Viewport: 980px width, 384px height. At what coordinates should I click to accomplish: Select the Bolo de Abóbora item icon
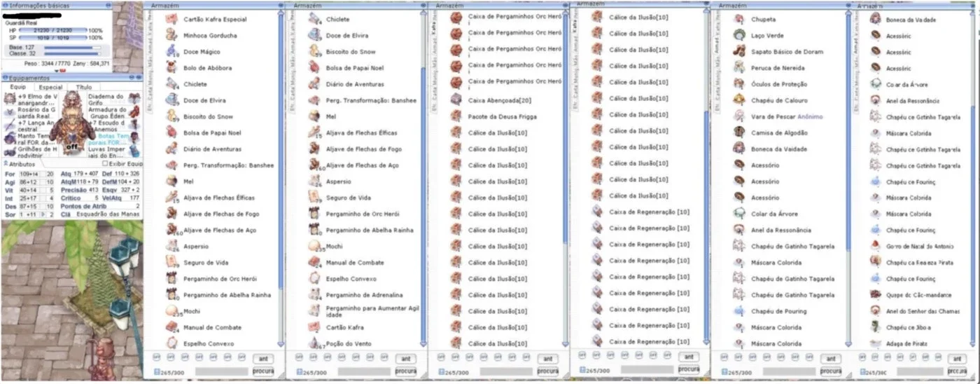click(x=171, y=67)
